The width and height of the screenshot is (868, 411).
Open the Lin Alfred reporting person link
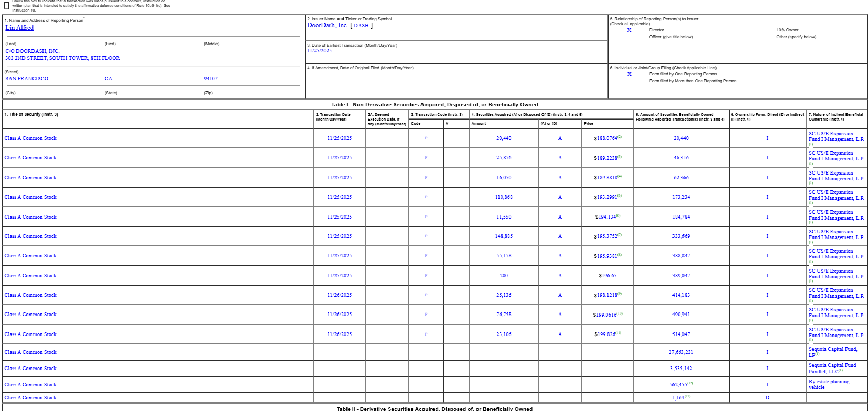point(19,28)
